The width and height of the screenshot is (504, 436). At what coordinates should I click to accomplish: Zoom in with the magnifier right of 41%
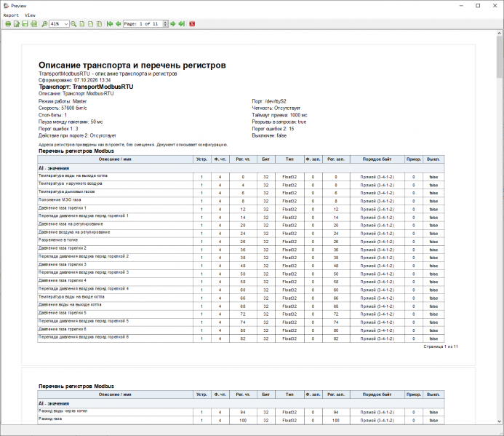coord(73,24)
